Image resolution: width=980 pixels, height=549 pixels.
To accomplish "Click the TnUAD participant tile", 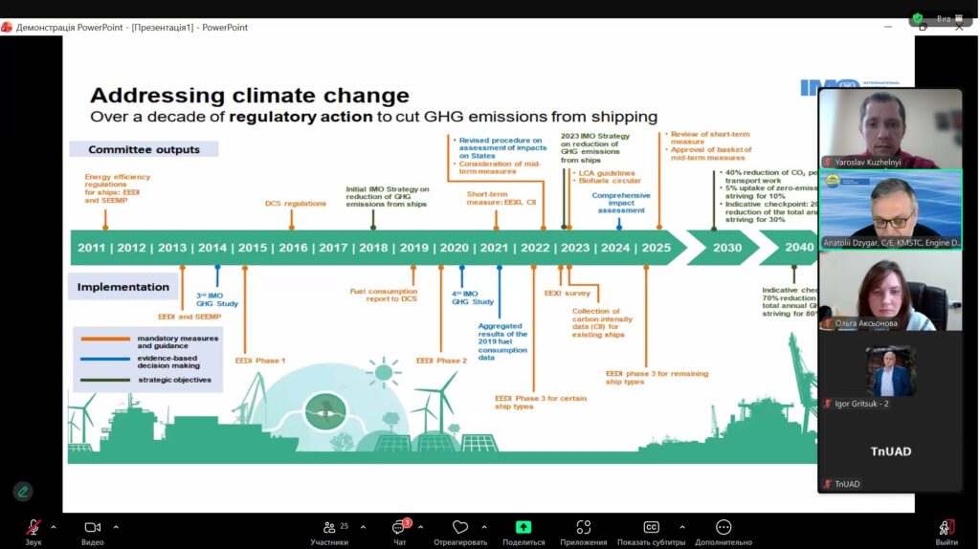I will 890,450.
